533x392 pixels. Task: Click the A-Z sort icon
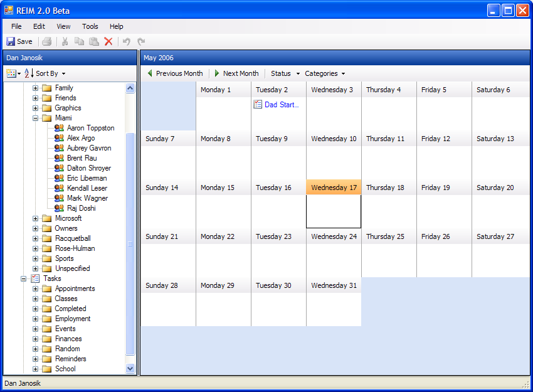click(x=29, y=73)
